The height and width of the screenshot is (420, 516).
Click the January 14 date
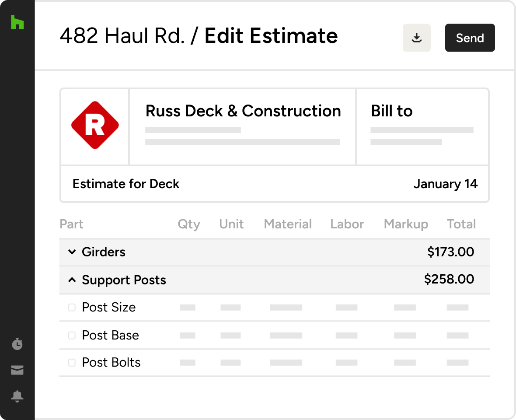pos(445,184)
